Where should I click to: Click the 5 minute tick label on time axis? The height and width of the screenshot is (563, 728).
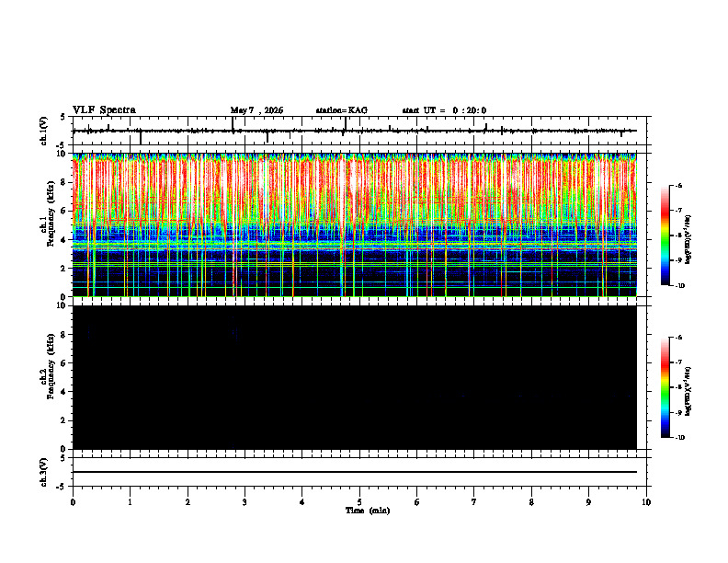[x=359, y=502]
